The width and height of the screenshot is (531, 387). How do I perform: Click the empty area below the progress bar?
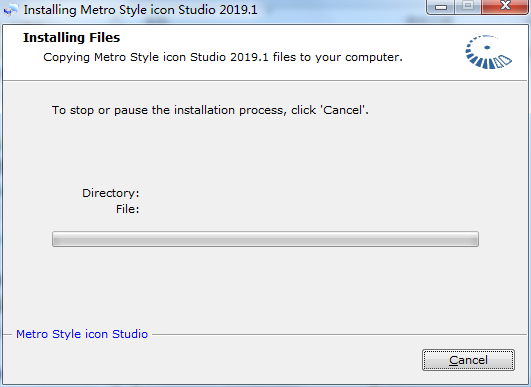click(x=264, y=286)
